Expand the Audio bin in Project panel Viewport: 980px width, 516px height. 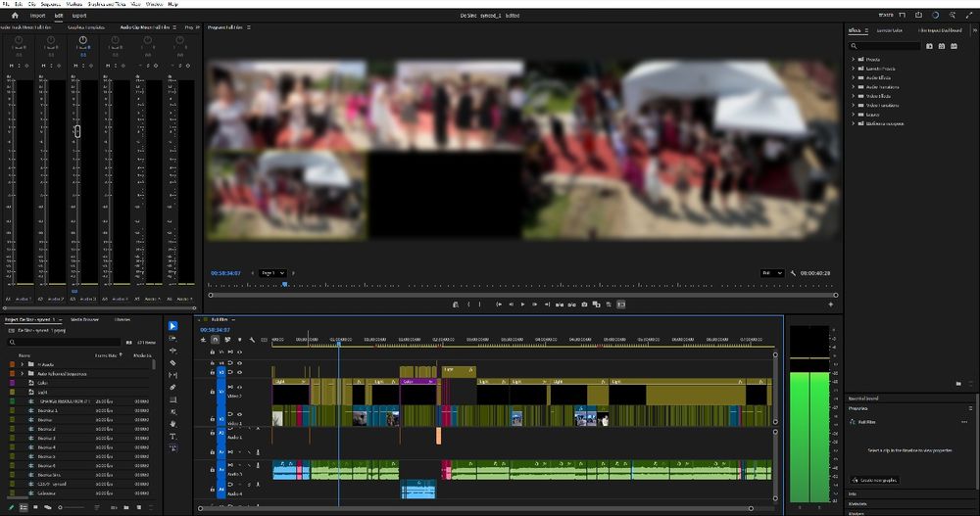(x=22, y=364)
